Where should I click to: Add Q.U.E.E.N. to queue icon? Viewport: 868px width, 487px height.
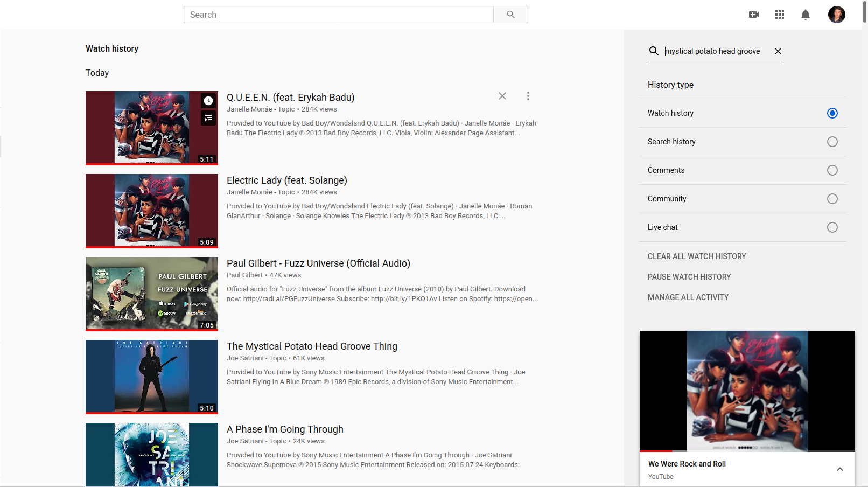[208, 118]
